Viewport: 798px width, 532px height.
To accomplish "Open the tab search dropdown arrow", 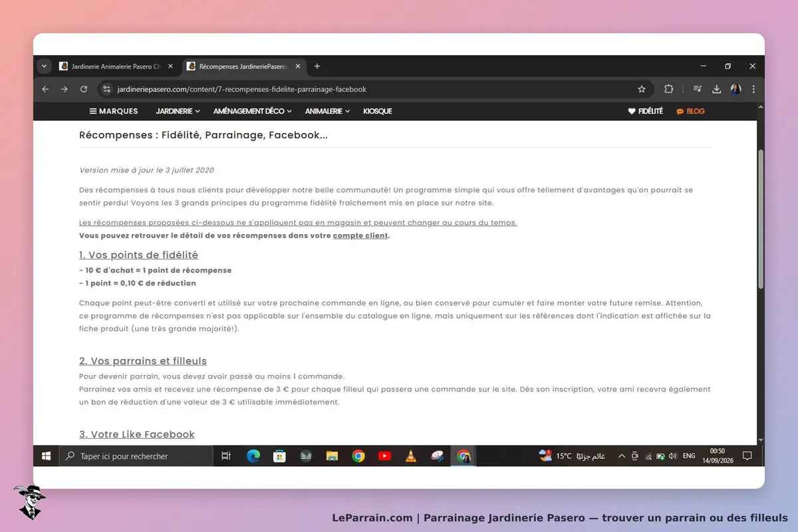I will point(44,66).
